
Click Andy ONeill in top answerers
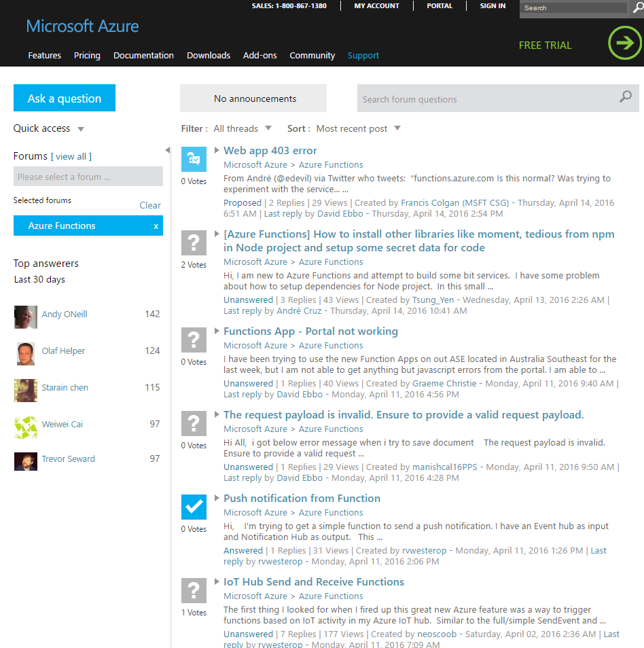65,314
